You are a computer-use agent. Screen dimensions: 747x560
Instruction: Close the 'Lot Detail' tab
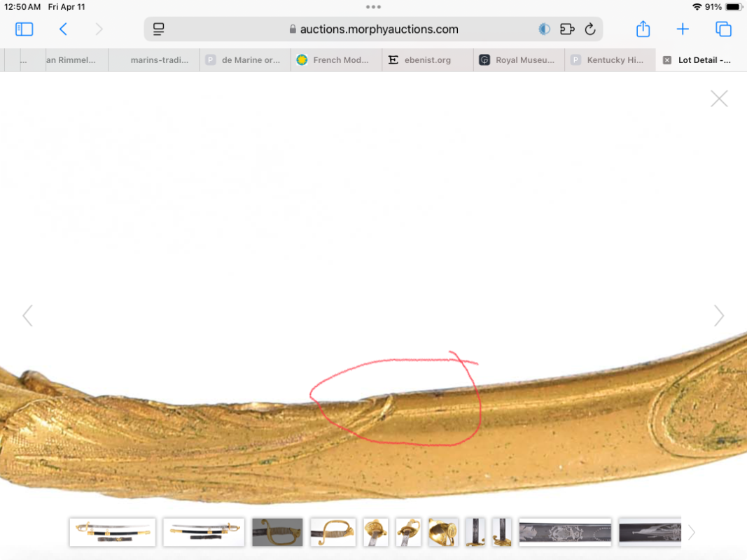(667, 60)
